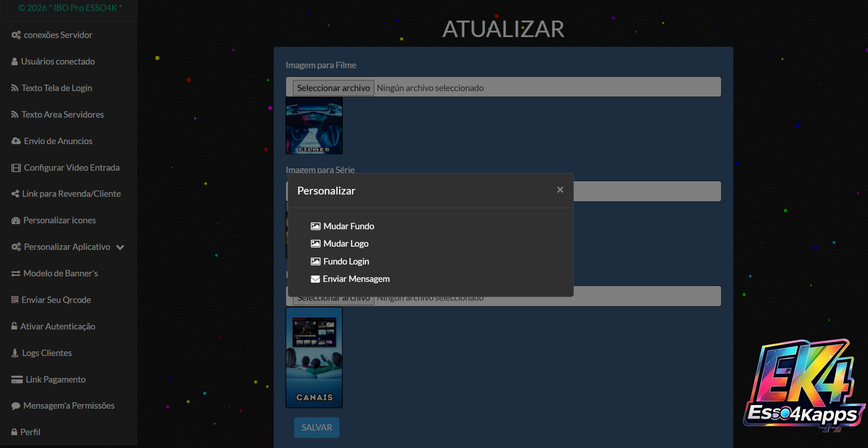Close the Personalizar dialog
The height and width of the screenshot is (448, 868).
560,190
